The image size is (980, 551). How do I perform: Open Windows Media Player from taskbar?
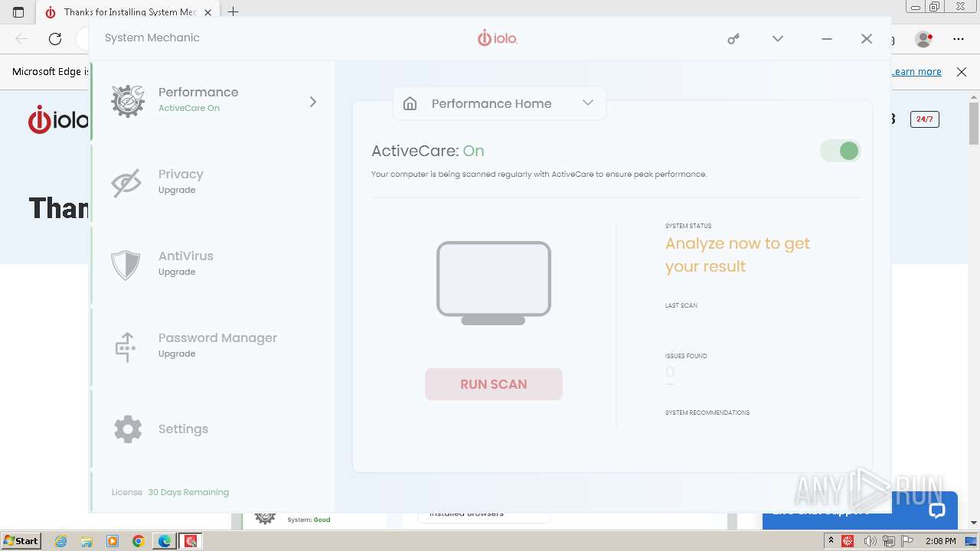(x=113, y=541)
